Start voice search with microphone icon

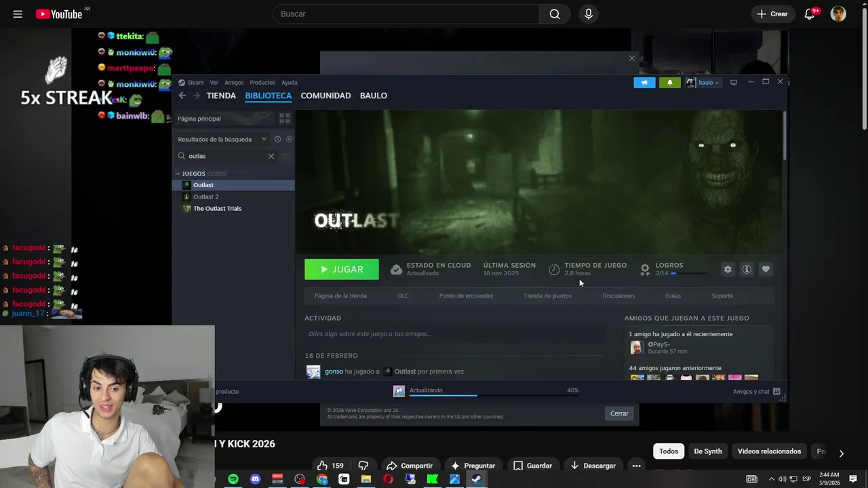click(589, 14)
